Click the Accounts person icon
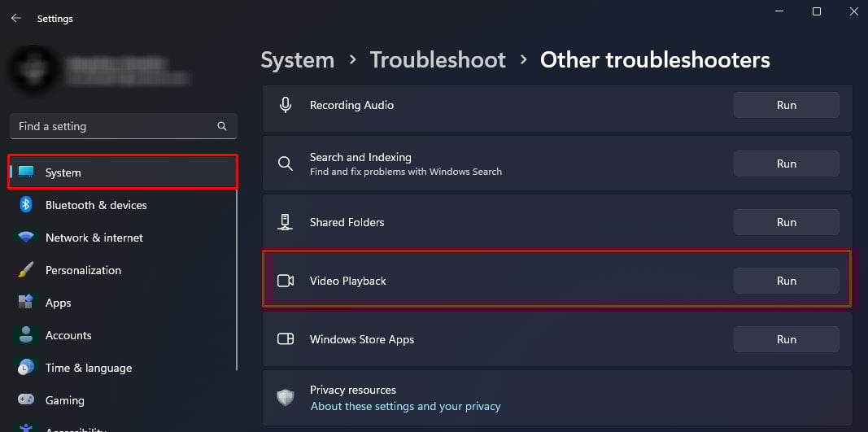Viewport: 868px width, 432px height. click(26, 335)
